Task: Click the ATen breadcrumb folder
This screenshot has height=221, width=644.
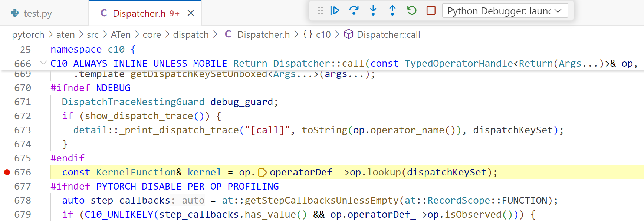Action: [121, 34]
